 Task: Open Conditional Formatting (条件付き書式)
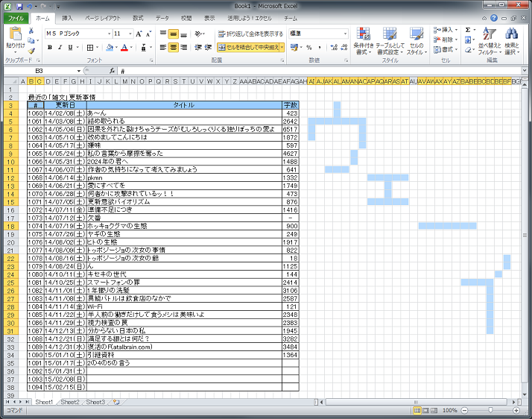(x=364, y=42)
